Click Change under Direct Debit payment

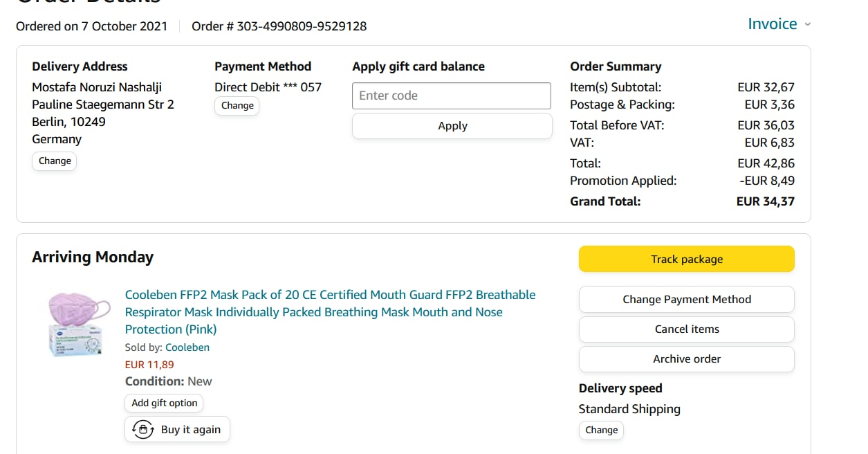pos(237,106)
